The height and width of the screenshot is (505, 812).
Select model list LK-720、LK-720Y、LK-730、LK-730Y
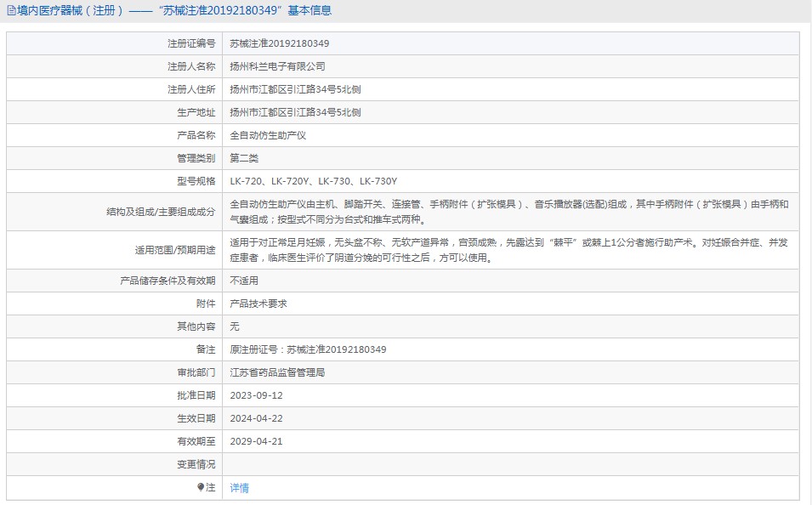pos(313,181)
